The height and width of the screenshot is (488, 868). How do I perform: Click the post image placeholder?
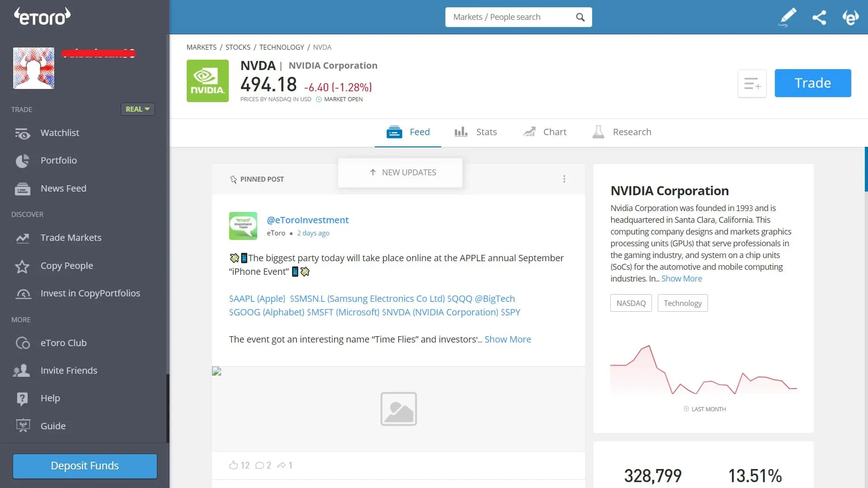coord(398,409)
